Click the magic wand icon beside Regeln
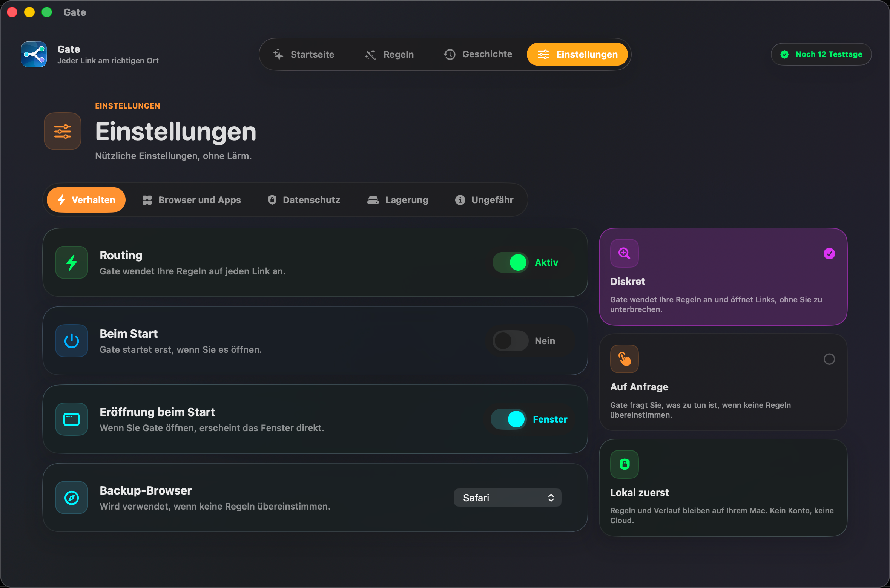 [371, 54]
